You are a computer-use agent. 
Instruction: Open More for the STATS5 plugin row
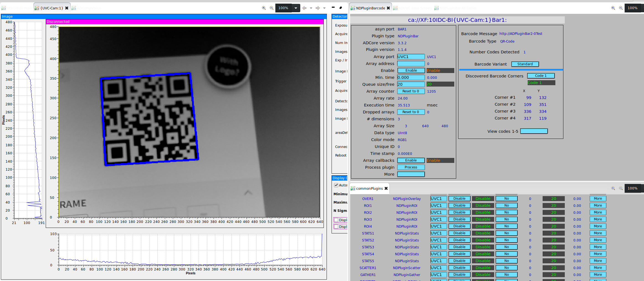tap(598, 261)
